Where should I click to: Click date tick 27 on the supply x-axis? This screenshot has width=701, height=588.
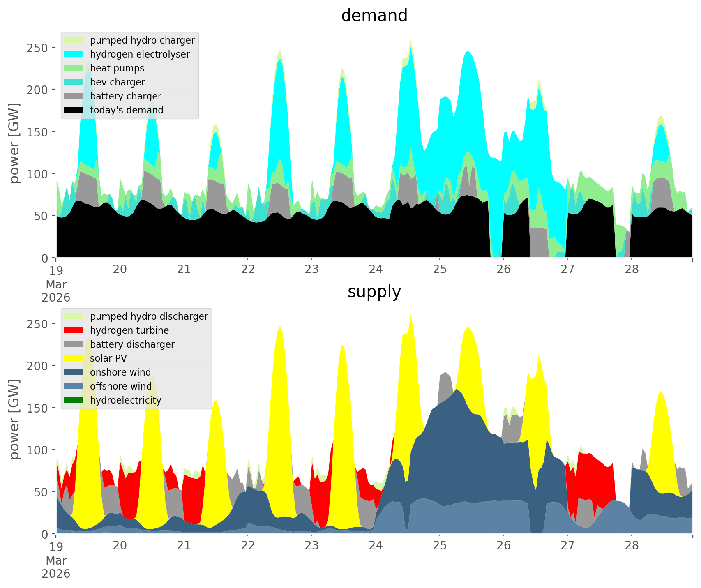pos(567,546)
